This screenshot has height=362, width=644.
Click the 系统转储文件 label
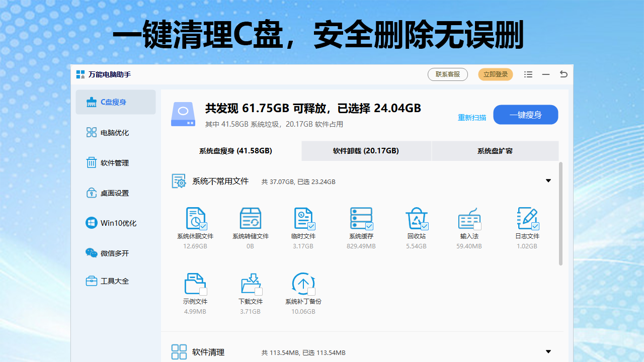pos(250,236)
